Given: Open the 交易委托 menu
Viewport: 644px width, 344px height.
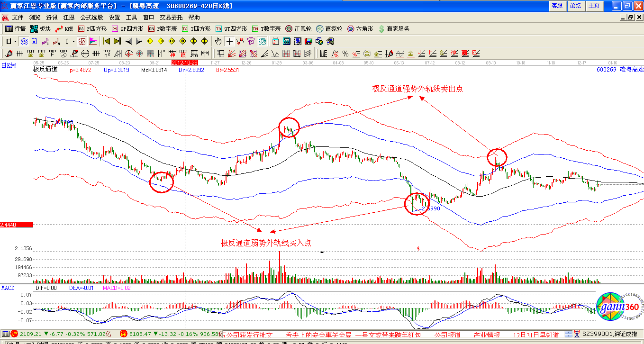Looking at the screenshot, I should [171, 17].
